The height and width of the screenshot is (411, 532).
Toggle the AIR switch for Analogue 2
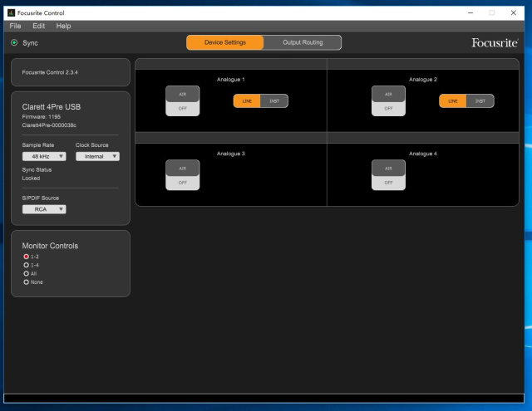pyautogui.click(x=388, y=101)
